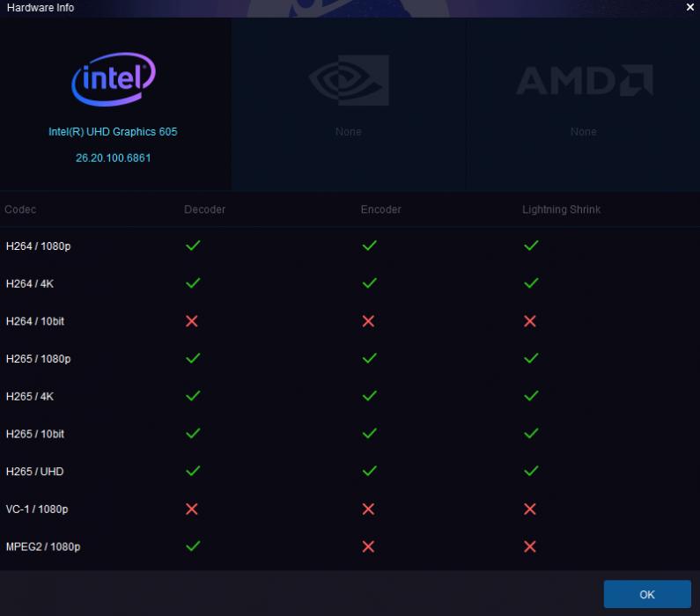Screen dimensions: 700x616
Task: Click the Decoder column header
Action: tap(205, 209)
